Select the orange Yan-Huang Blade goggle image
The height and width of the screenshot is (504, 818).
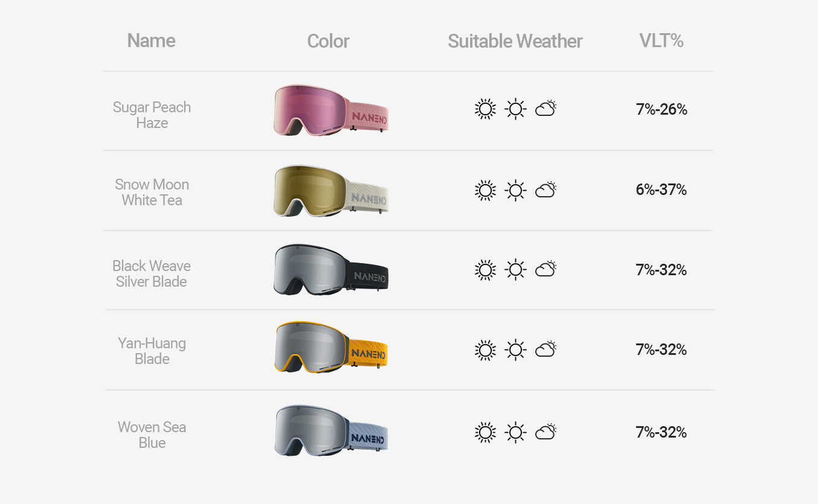coord(330,348)
